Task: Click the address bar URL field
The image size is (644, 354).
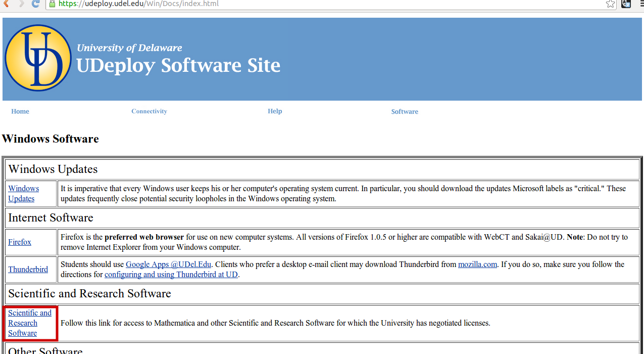Action: click(x=303, y=4)
